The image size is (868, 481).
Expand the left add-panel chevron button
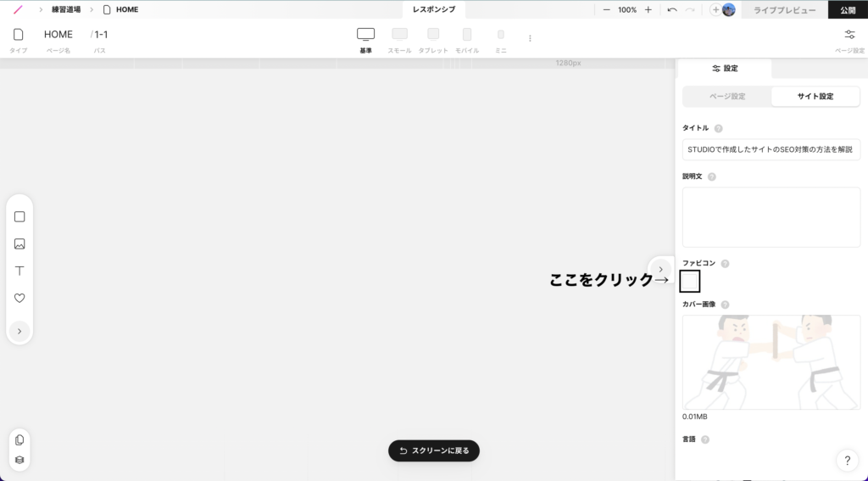pos(19,332)
